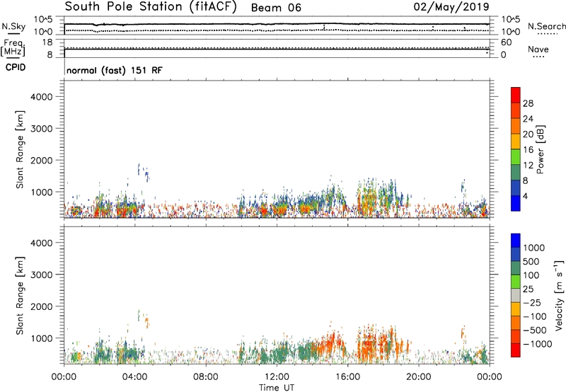Select the 3000 tick in the velocity panel
Image resolution: width=566 pixels, height=392 pixels.
point(42,275)
